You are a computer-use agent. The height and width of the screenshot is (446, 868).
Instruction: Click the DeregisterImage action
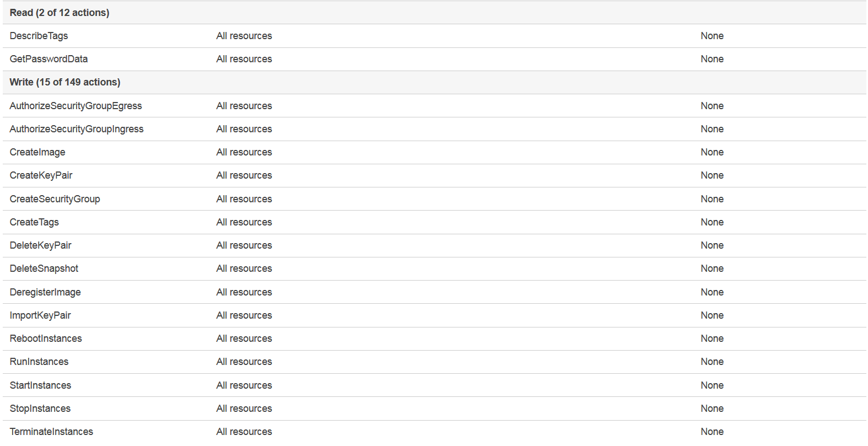pos(45,292)
